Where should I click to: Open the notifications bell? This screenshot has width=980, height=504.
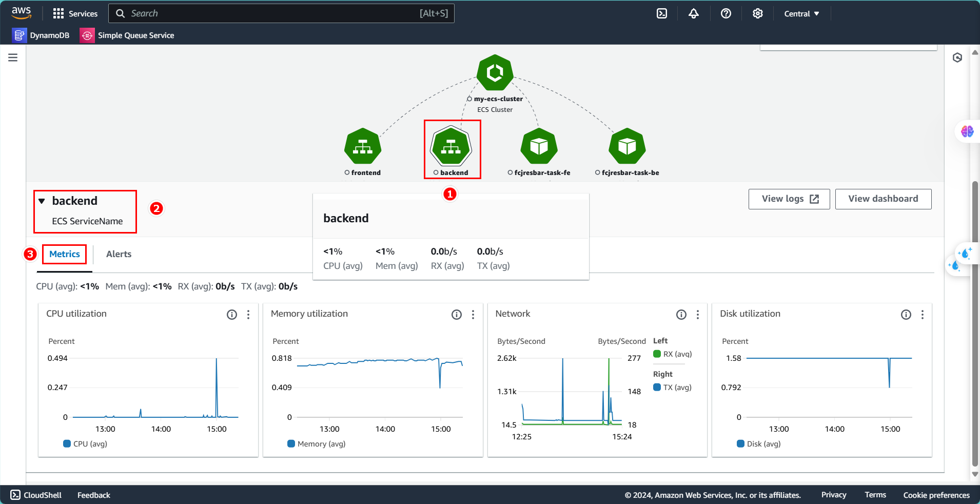tap(694, 13)
